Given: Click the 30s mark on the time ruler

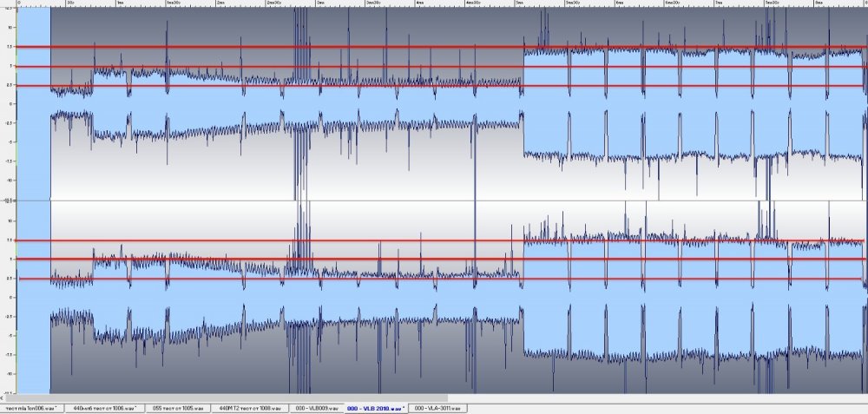Looking at the screenshot, I should tap(69, 3).
